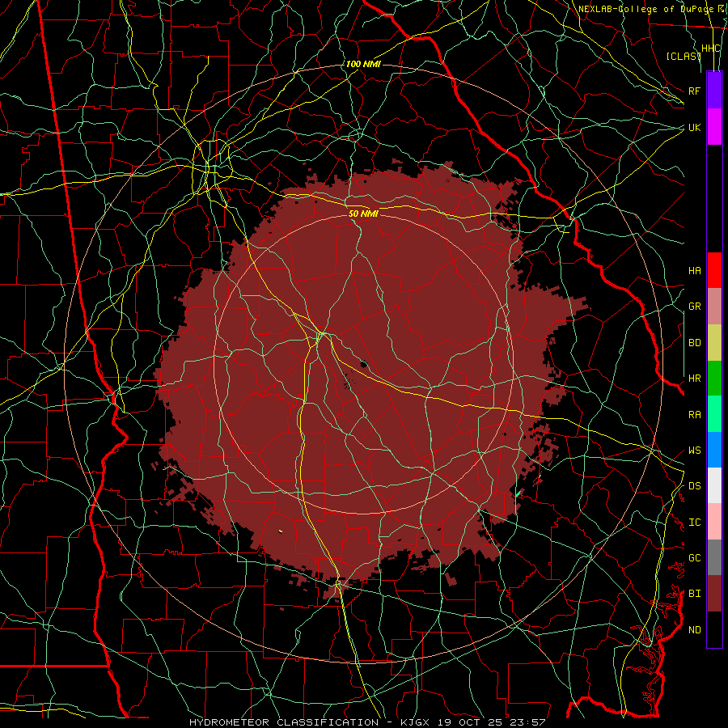The width and height of the screenshot is (728, 728).
Task: Click the "19 OCT 25 23:57" timestamp
Action: click(x=493, y=722)
